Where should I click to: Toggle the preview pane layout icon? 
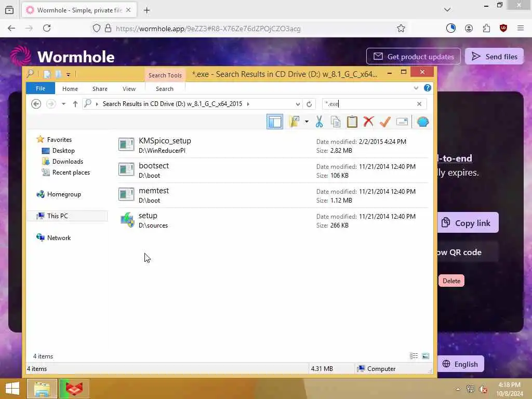[274, 122]
